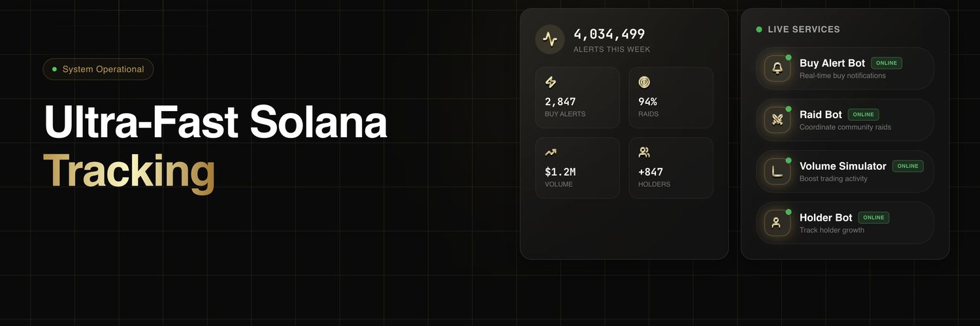The height and width of the screenshot is (326, 980).
Task: Click the target icon above Raids
Action: 644,82
